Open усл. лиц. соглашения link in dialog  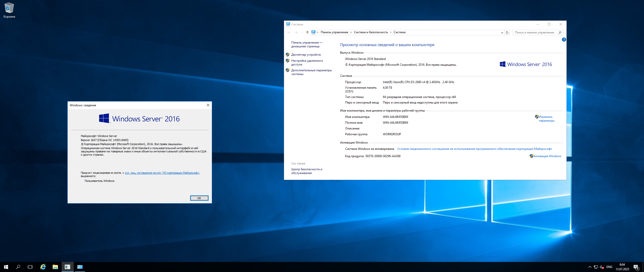click(162, 173)
